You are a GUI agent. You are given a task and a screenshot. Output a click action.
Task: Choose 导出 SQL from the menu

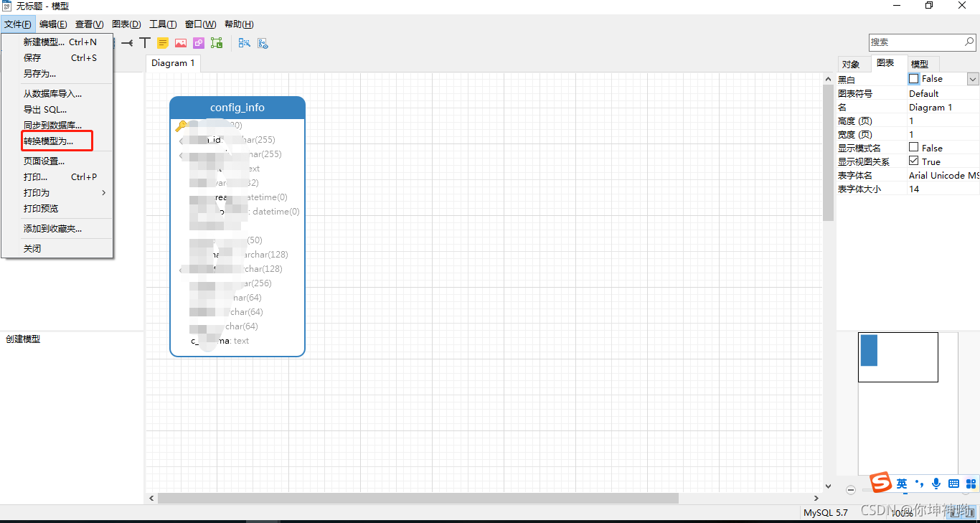pyautogui.click(x=57, y=110)
